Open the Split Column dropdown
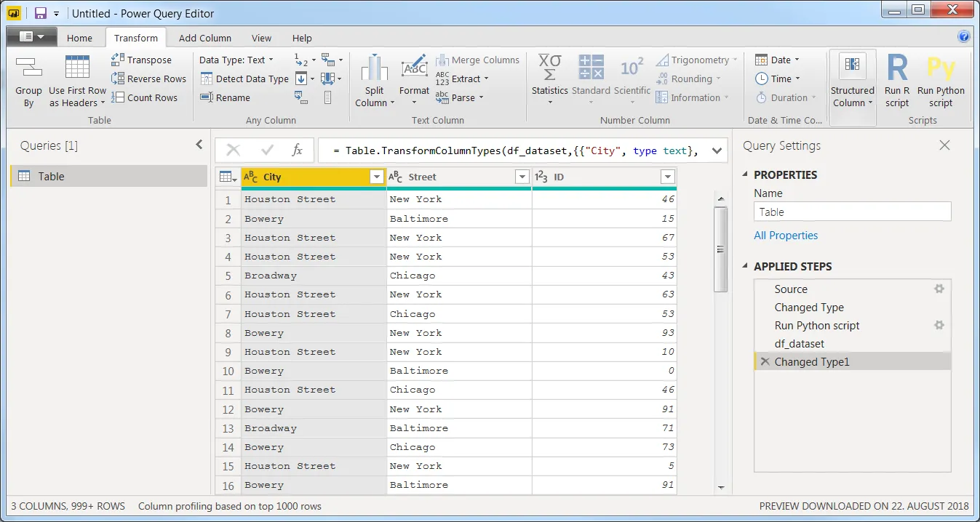980x522 pixels. tap(375, 97)
